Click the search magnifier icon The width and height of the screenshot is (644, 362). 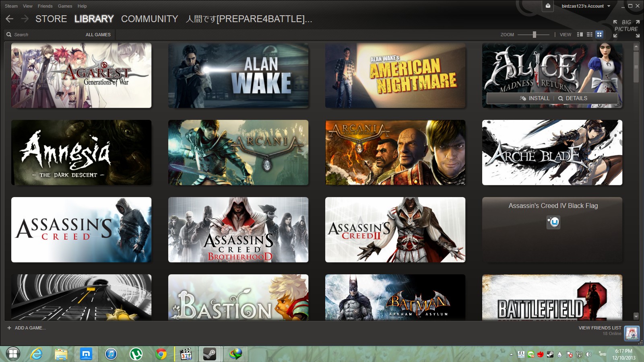click(x=9, y=35)
